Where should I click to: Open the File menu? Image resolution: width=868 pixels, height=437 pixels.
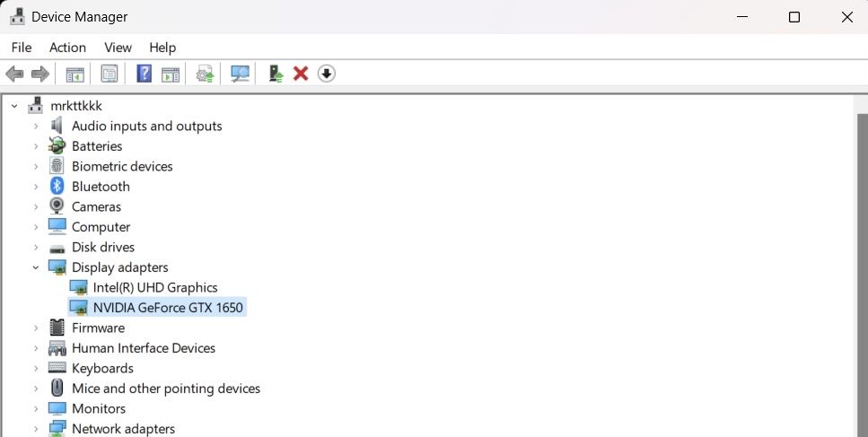coord(22,48)
